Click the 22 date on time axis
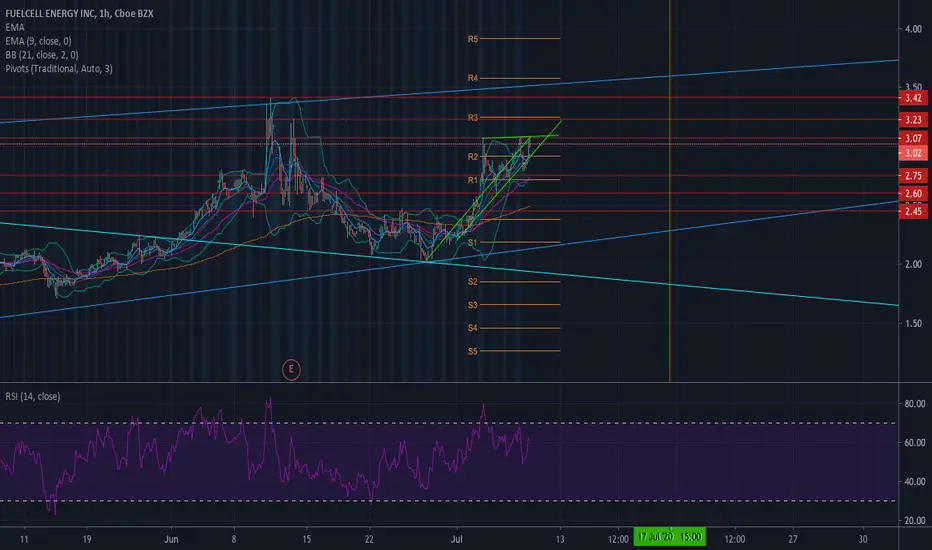 tap(369, 539)
